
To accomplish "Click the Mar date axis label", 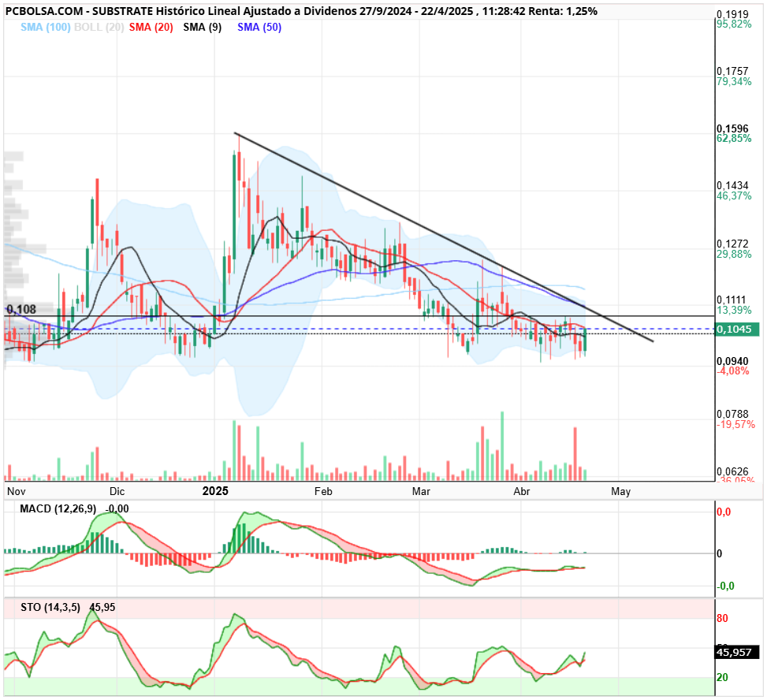I will [421, 492].
